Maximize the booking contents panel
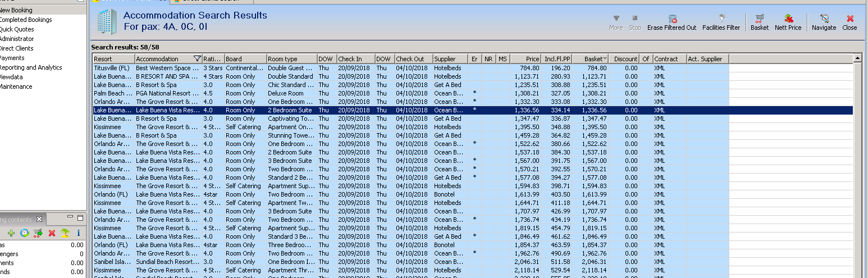868x278 pixels. [80, 217]
